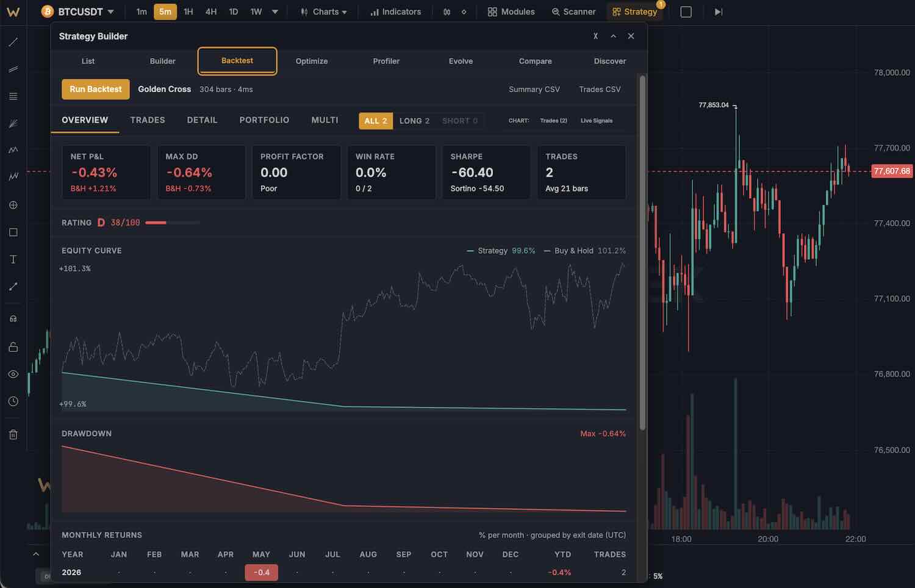Select the trend line drawing tool
Viewport: 915px width, 588px height.
click(x=13, y=42)
